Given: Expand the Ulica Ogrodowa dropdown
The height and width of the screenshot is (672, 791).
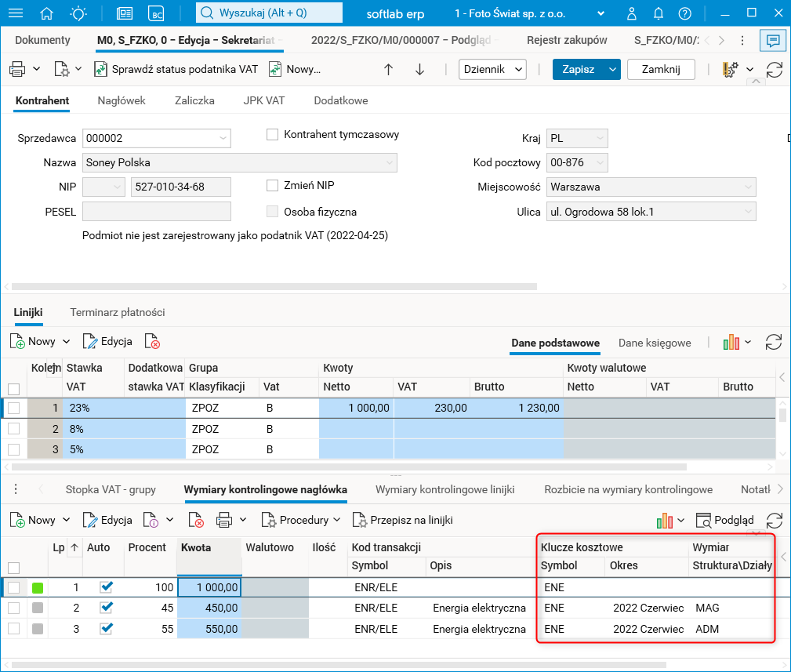Looking at the screenshot, I should pyautogui.click(x=748, y=212).
